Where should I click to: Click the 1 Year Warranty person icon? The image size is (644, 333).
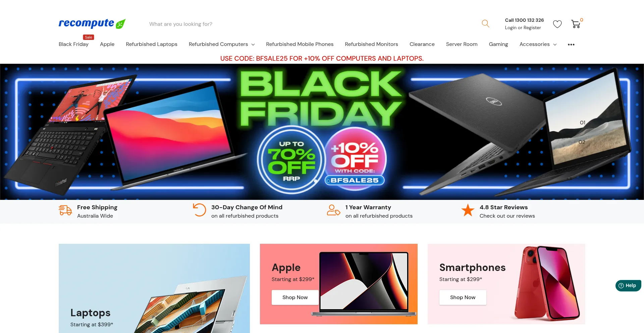coord(333,210)
